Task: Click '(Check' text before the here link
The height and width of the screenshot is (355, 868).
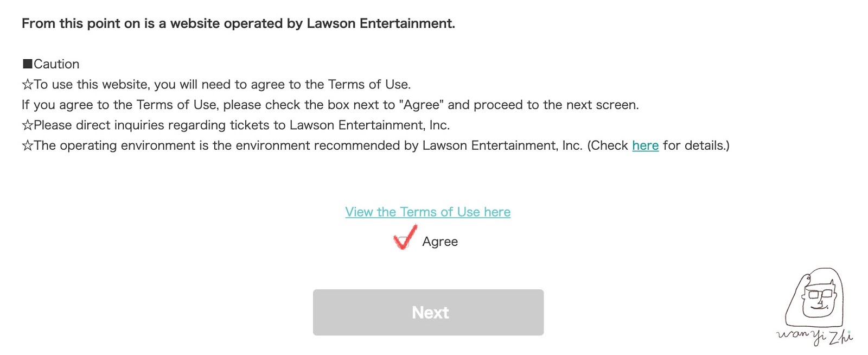Action: 608,145
